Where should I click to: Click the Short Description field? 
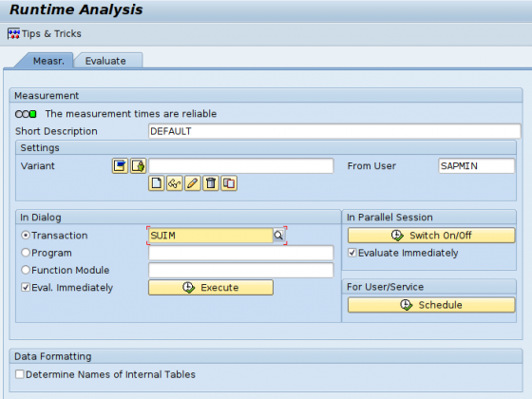point(334,131)
